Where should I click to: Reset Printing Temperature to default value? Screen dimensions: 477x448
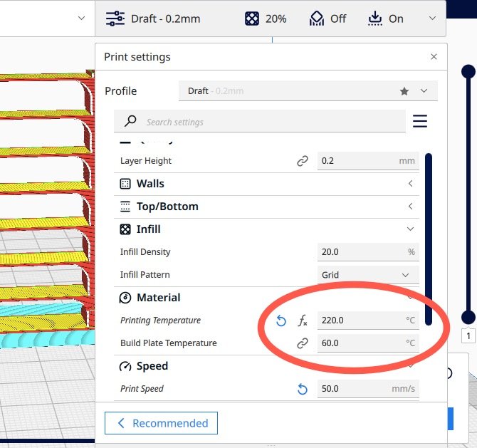[x=281, y=321]
